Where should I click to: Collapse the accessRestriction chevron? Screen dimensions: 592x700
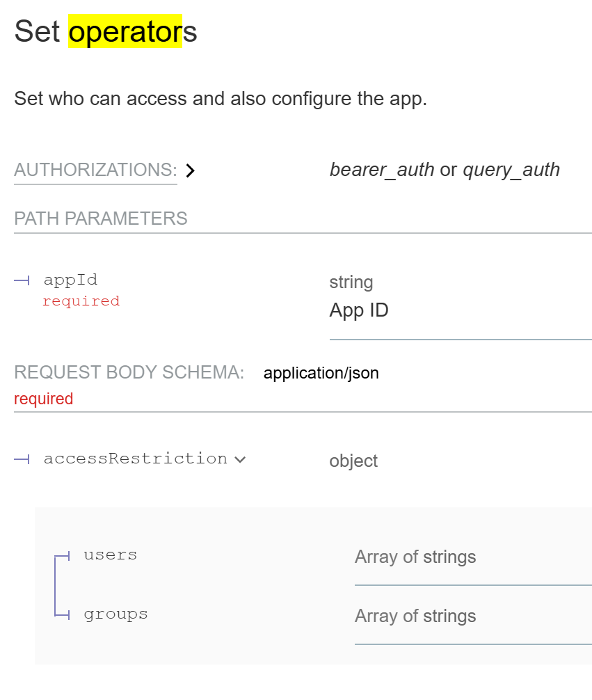240,459
